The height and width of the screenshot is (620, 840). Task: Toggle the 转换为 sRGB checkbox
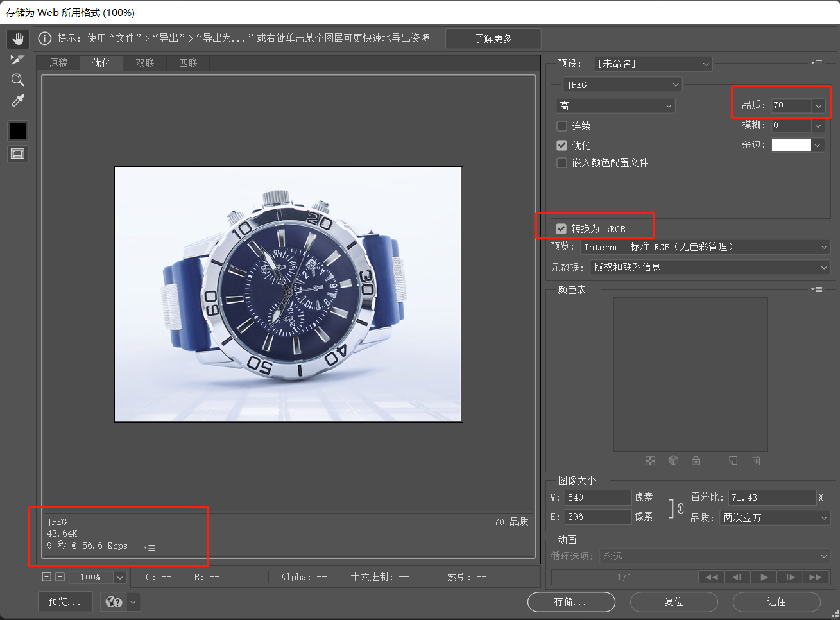click(x=561, y=228)
